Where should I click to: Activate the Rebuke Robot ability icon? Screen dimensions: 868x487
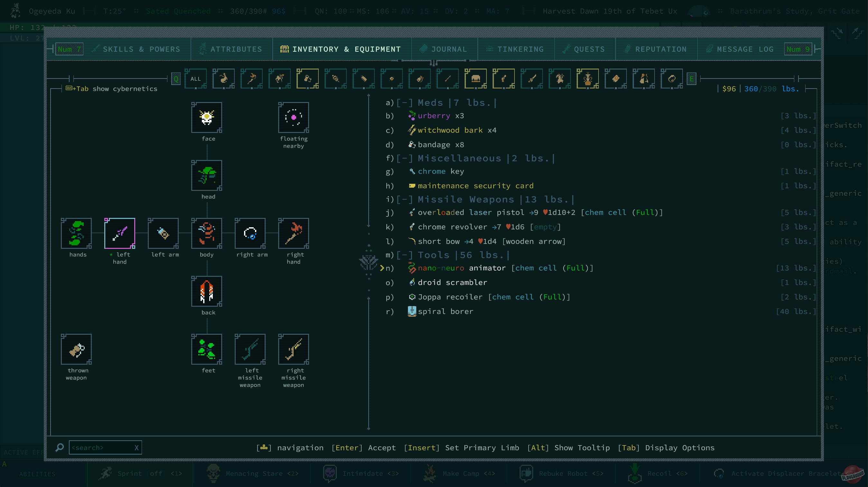[x=526, y=473]
